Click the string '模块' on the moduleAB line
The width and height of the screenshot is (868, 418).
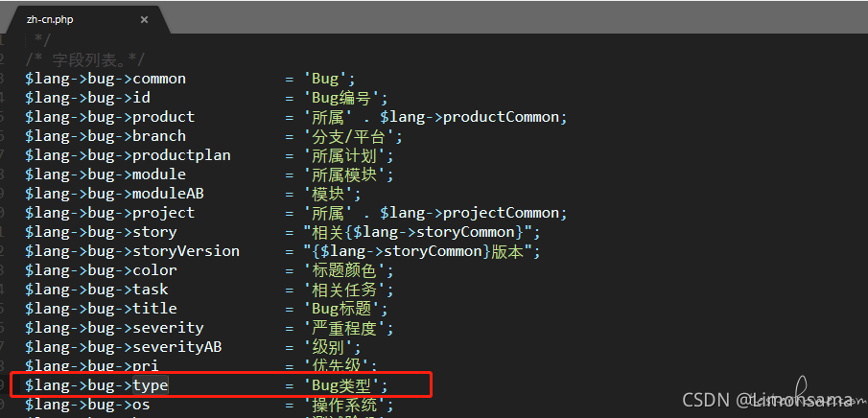click(x=331, y=194)
